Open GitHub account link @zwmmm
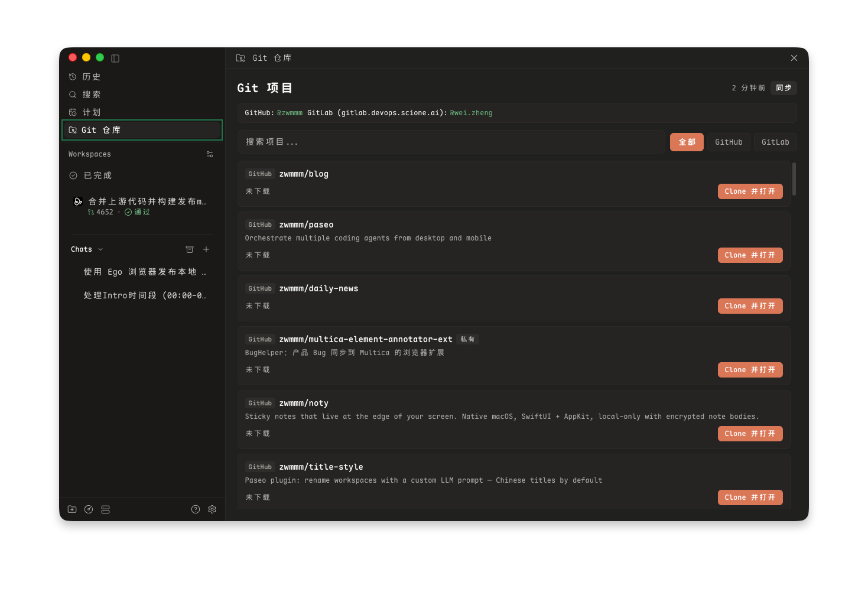Image resolution: width=868 pixels, height=592 pixels. [290, 113]
